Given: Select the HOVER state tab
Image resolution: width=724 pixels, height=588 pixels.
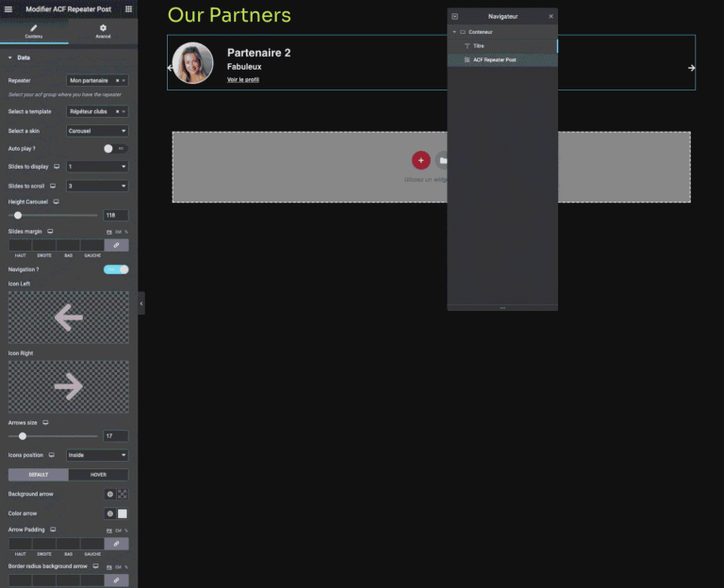Looking at the screenshot, I should click(x=98, y=475).
